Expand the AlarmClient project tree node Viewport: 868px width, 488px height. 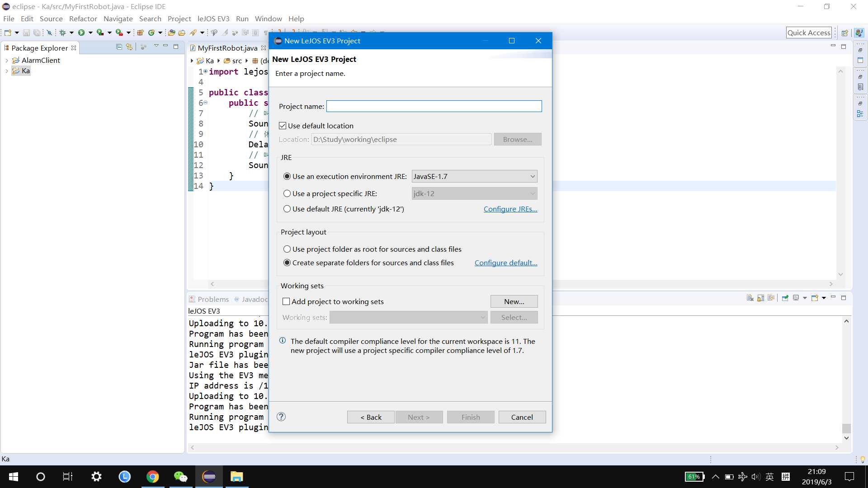(x=6, y=60)
